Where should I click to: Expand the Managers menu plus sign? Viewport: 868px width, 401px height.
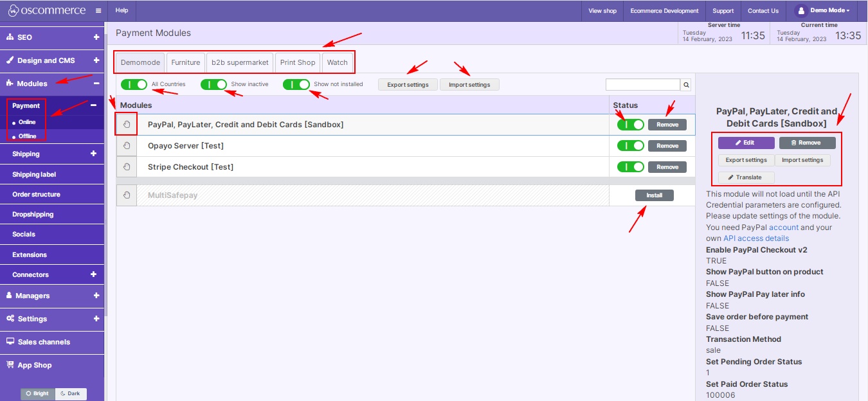coord(96,296)
